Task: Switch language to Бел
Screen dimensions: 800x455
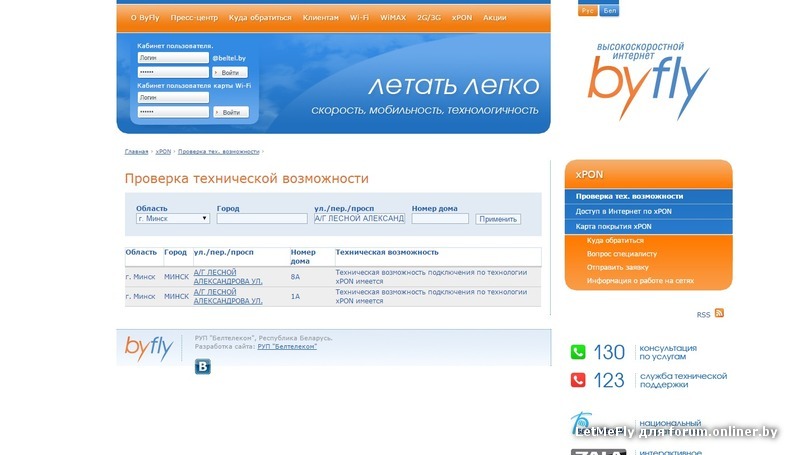Action: [609, 10]
